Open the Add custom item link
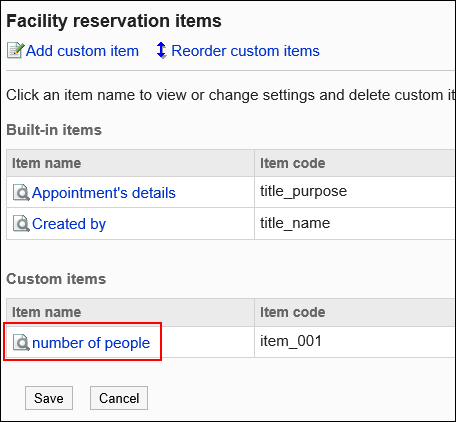Viewport: 456px width, 422px height. click(x=82, y=51)
